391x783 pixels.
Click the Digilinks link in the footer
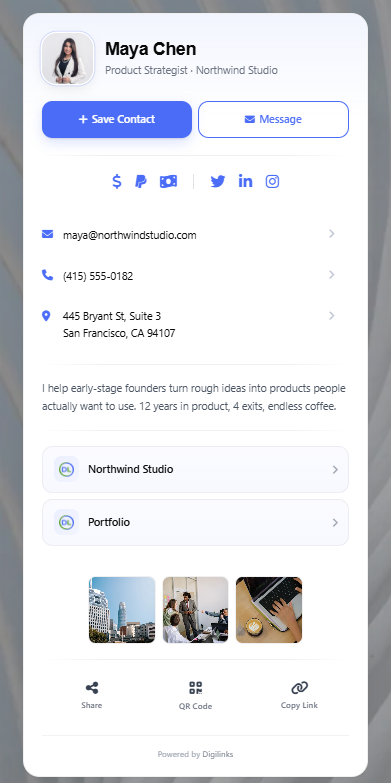coord(218,754)
